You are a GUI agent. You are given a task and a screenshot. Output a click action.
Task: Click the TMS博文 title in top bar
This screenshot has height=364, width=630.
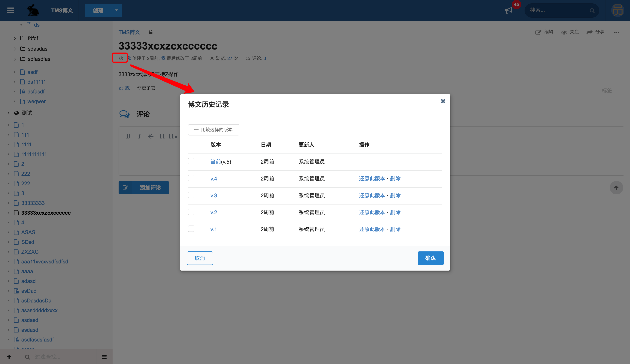(x=62, y=10)
